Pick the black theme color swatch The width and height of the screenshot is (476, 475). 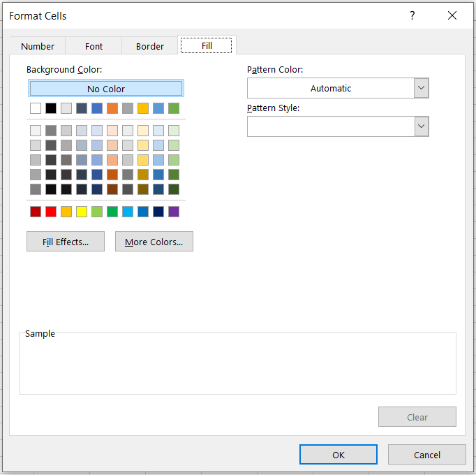click(x=51, y=108)
